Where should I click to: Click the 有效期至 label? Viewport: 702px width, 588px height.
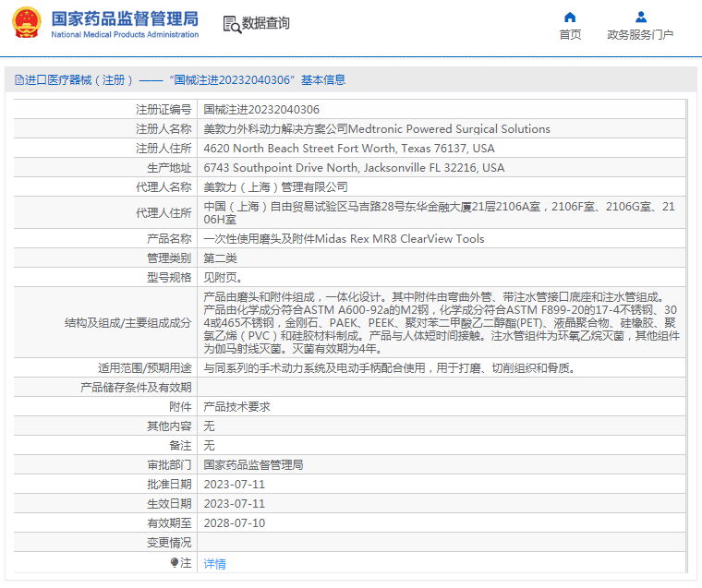[169, 522]
